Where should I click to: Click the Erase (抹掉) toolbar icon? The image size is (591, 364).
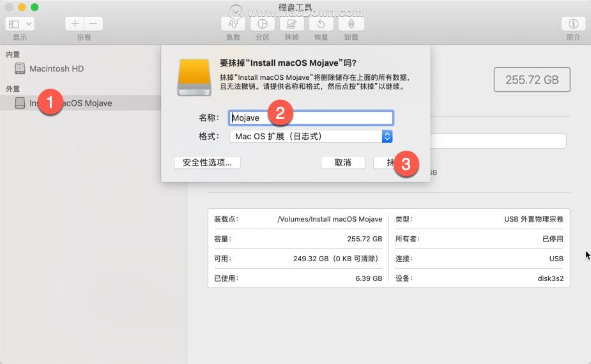291,24
